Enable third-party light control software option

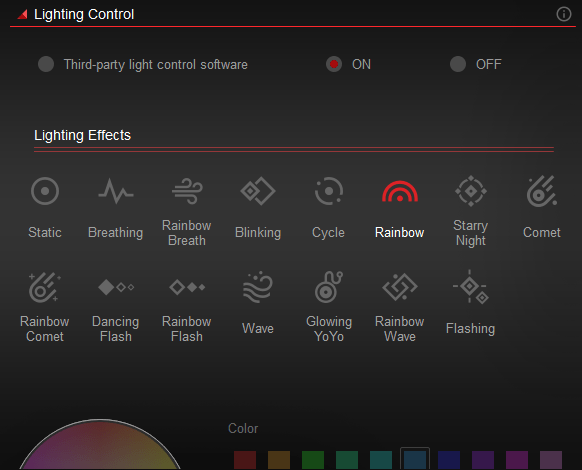coord(46,64)
